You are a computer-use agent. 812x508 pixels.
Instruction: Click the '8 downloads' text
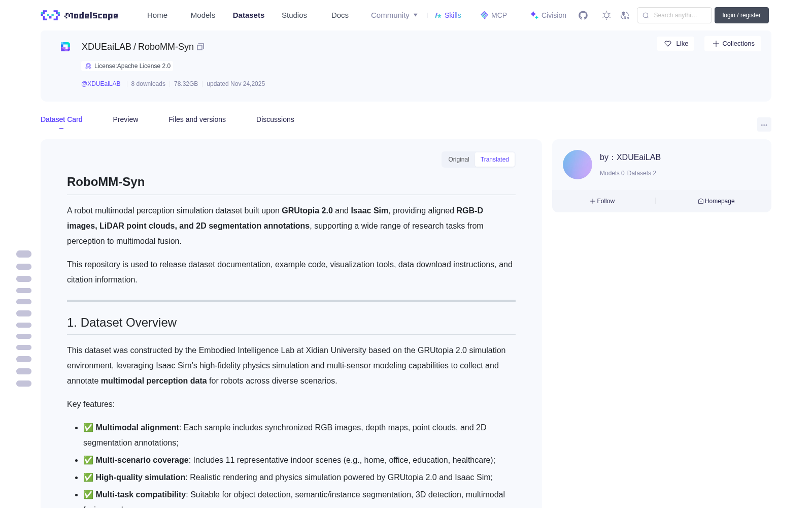point(148,84)
